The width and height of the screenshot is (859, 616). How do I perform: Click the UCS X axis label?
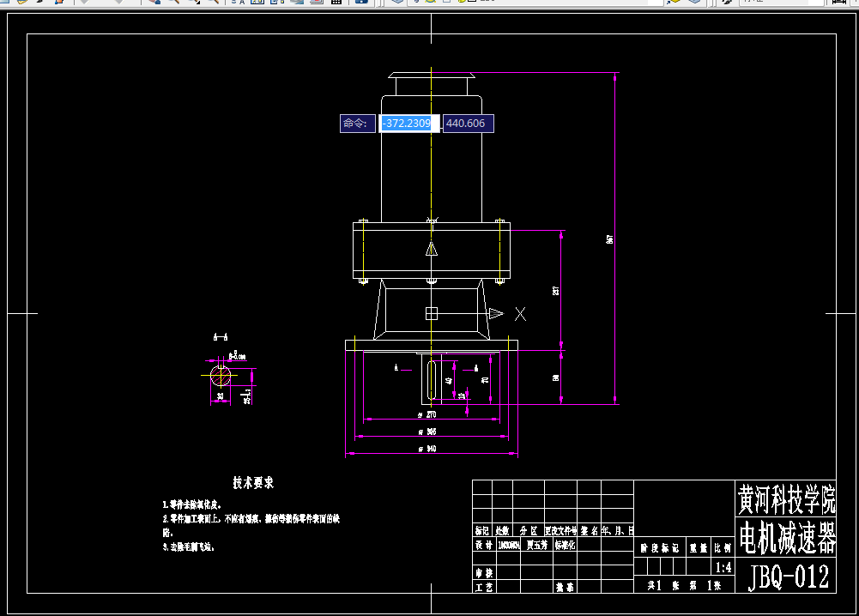520,314
